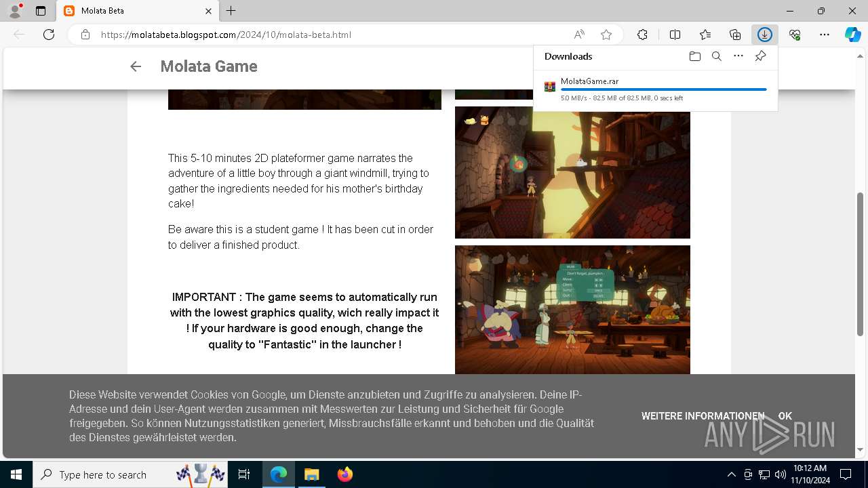The height and width of the screenshot is (488, 868).
Task: Click WEITERE INFORMATIONEN in cookie banner
Action: point(703,416)
